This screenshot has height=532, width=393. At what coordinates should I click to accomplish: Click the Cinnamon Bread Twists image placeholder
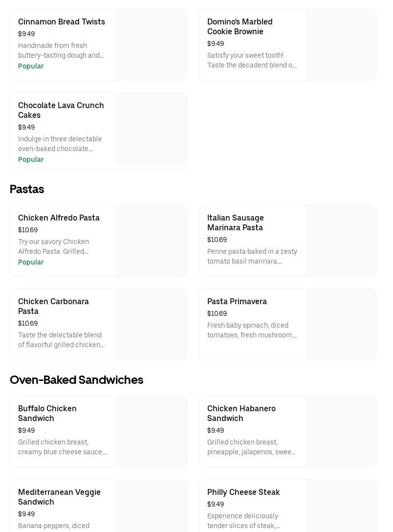(x=151, y=44)
